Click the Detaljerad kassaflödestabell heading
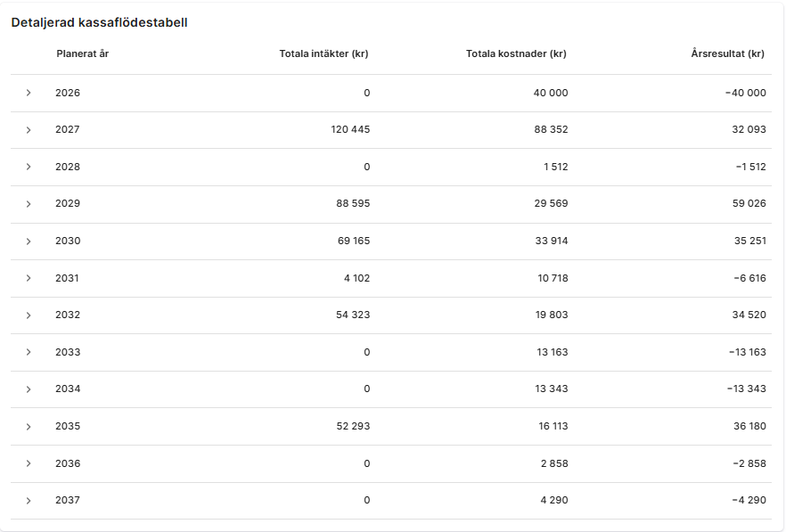This screenshot has width=786, height=532. click(99, 22)
